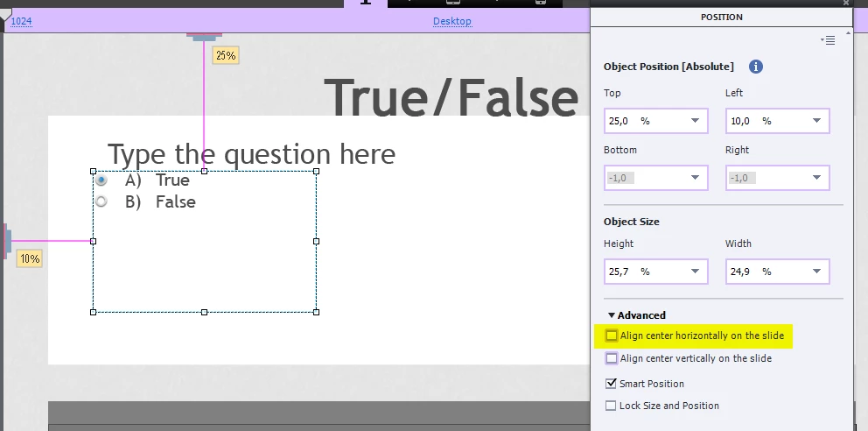Click the 25% top offset label

click(x=226, y=55)
